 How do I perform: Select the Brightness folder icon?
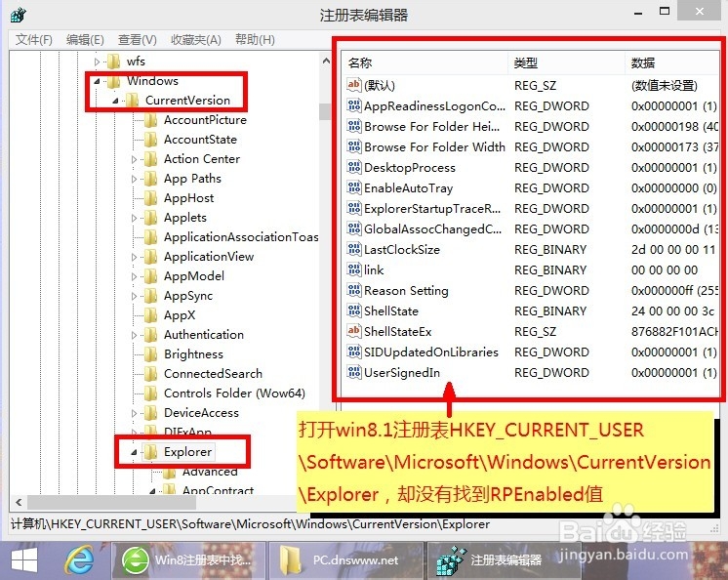(x=150, y=353)
